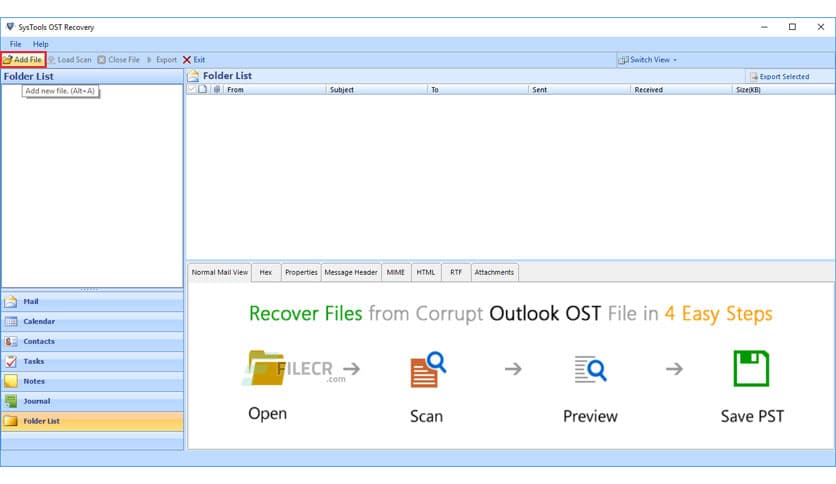The height and width of the screenshot is (484, 836).
Task: Click the Calendar grid icon
Action: point(11,321)
